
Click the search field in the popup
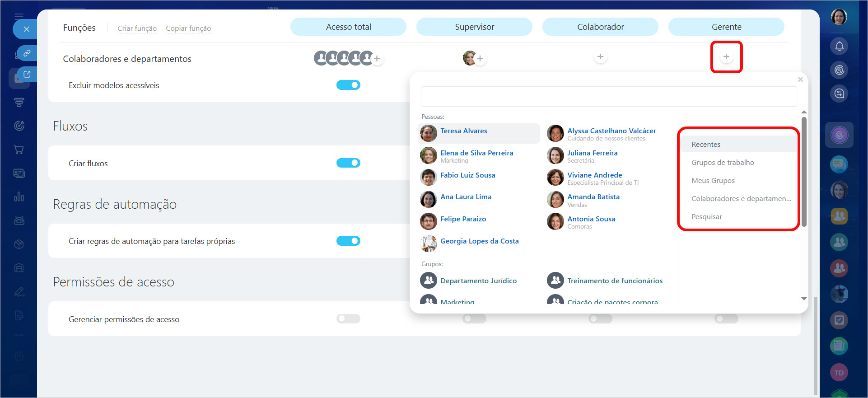608,97
